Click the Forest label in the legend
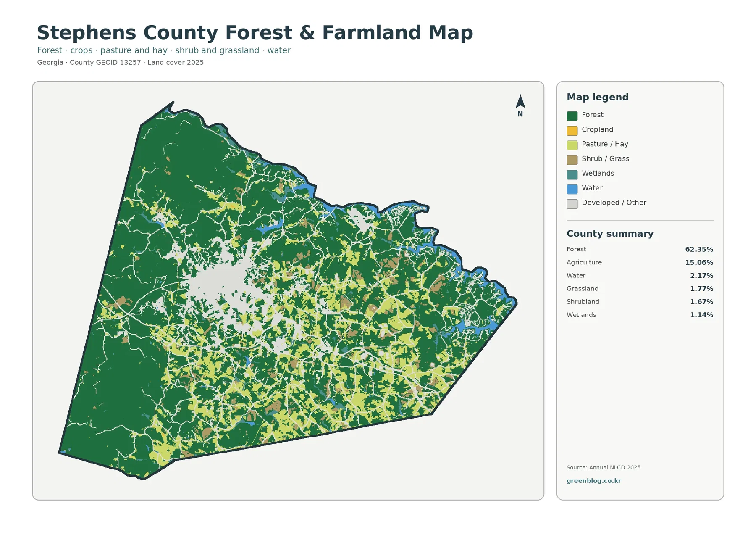Viewport: 756px width, 535px height. coord(592,115)
